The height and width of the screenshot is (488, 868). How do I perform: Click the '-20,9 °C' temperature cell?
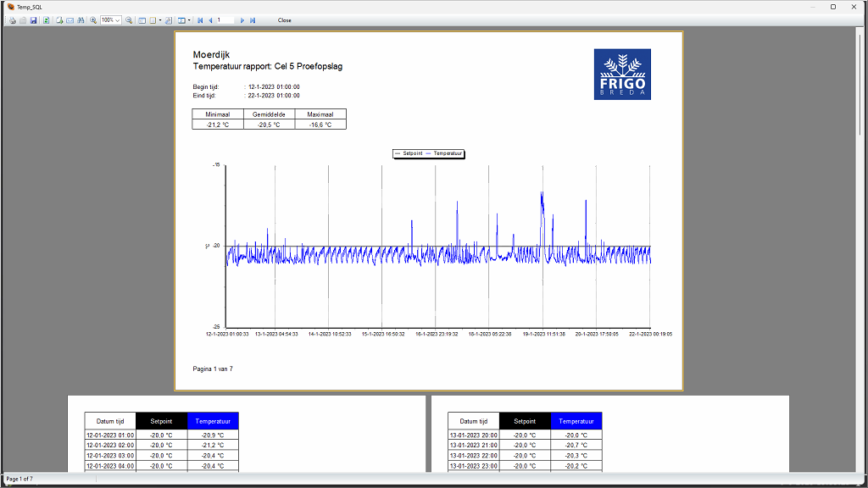(213, 435)
